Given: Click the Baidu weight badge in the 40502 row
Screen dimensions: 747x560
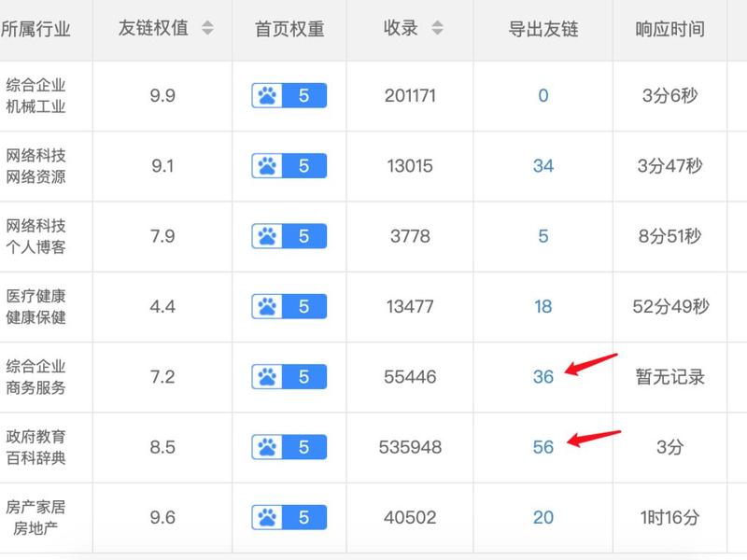Looking at the screenshot, I should point(289,517).
